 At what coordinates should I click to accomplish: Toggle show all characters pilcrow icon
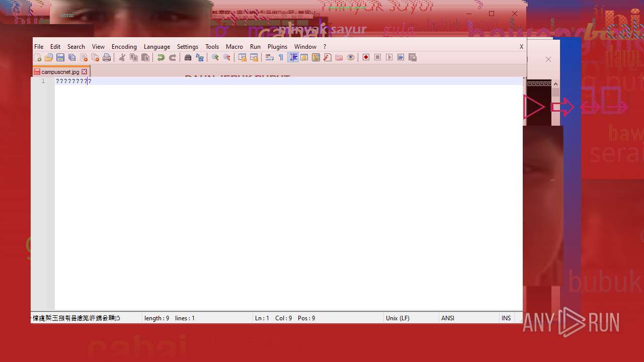tap(281, 57)
